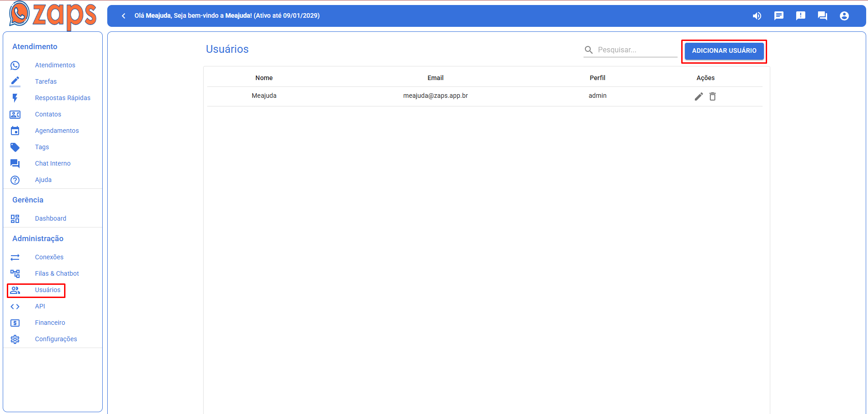Collapse sidebar with the back chevron

click(124, 16)
